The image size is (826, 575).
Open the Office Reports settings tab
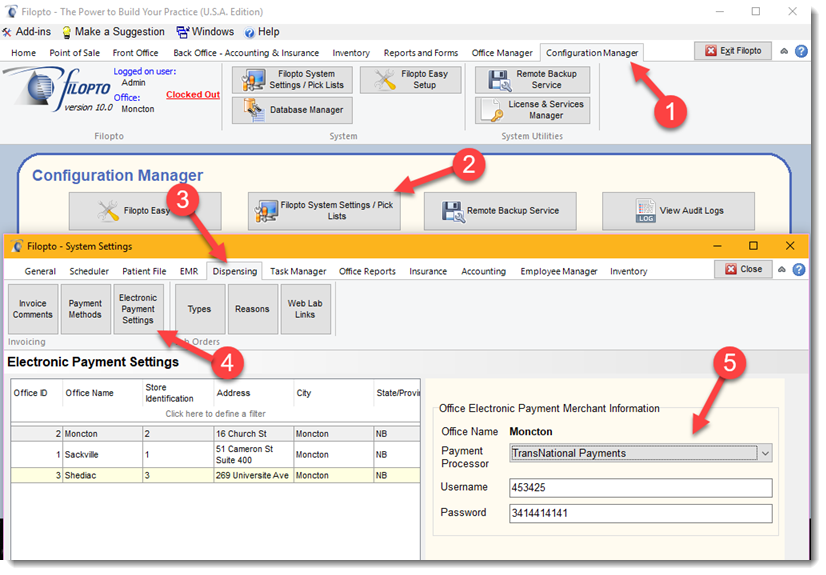[x=367, y=272]
